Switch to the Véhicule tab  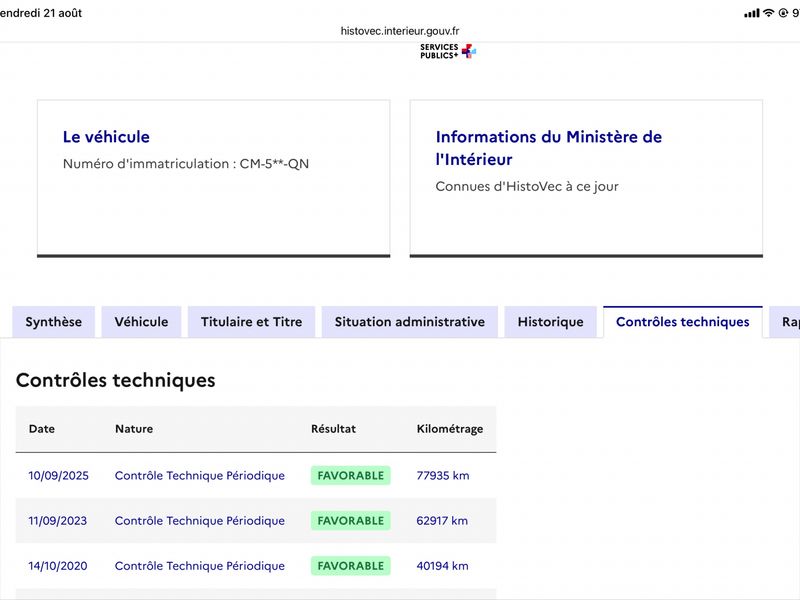[x=141, y=322]
